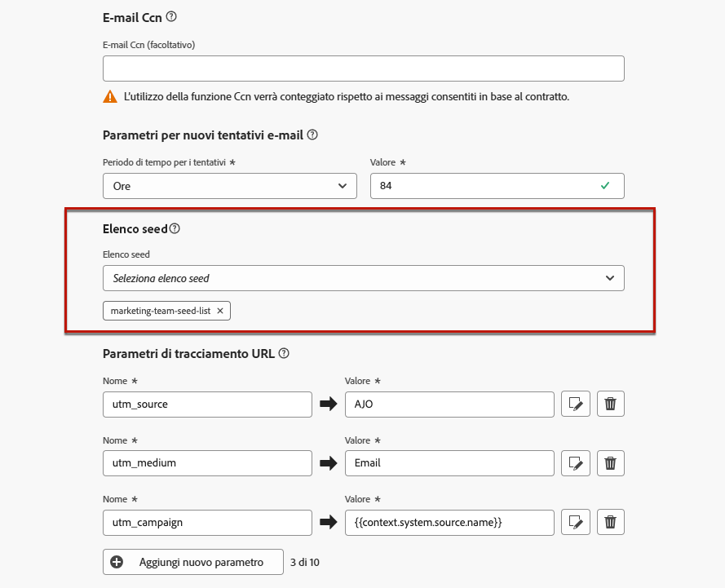Delete the utm_medium tracking parameter
Viewport: 725px width, 588px height.
tap(611, 463)
